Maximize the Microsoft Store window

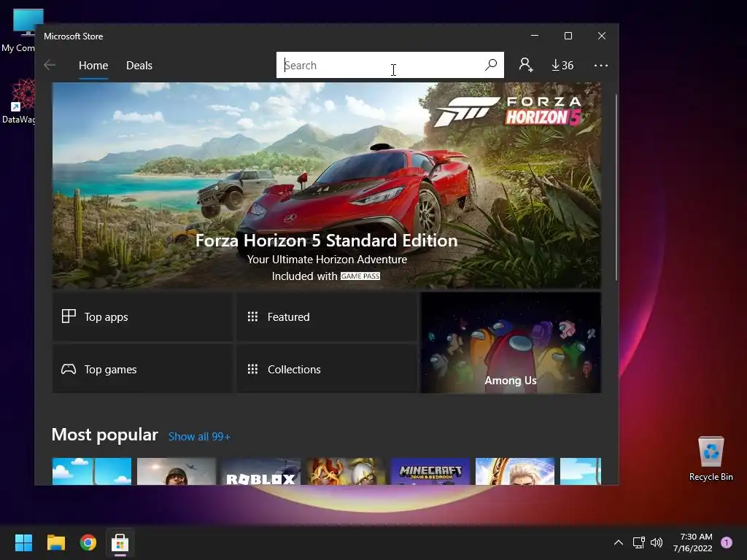pos(568,36)
